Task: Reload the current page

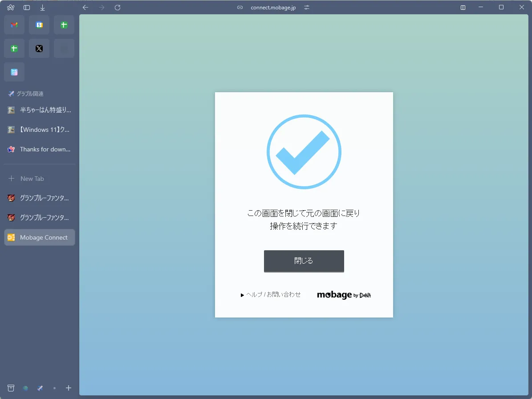Action: (118, 8)
